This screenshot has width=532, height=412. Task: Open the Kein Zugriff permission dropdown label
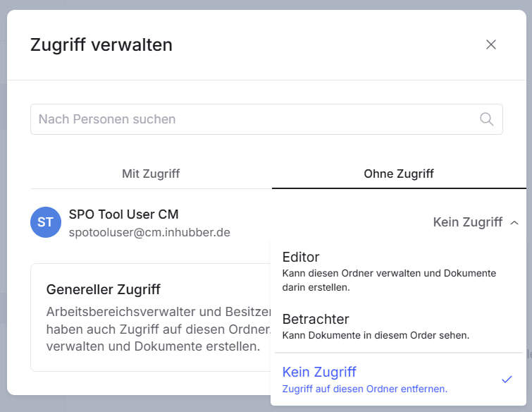coord(467,222)
